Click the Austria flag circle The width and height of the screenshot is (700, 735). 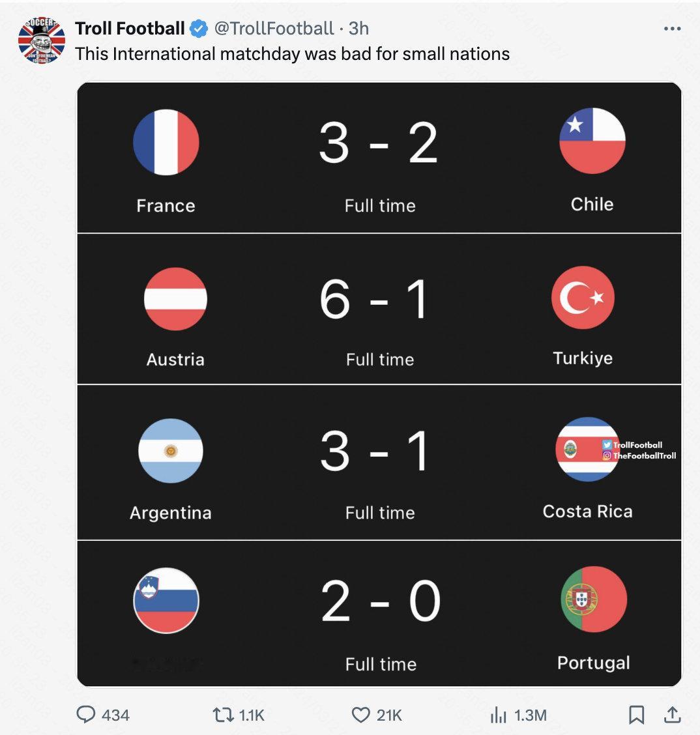[x=175, y=299]
